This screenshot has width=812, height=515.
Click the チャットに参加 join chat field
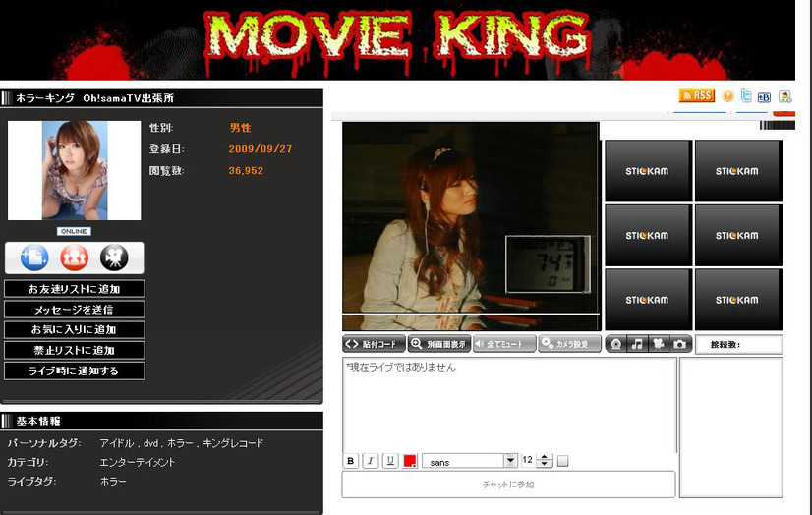coord(508,485)
